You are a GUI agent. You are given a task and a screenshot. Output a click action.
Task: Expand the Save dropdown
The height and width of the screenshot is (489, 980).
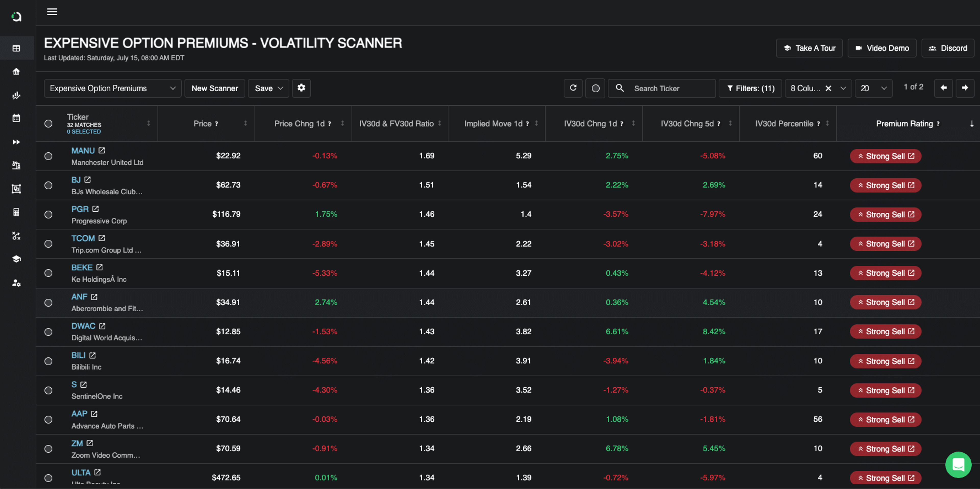click(268, 88)
